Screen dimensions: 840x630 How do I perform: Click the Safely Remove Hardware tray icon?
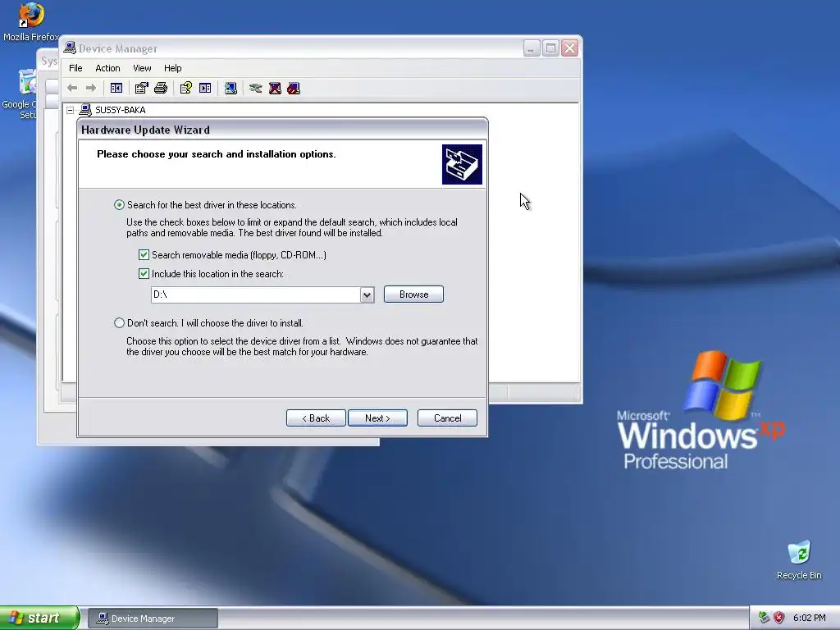pyautogui.click(x=764, y=618)
